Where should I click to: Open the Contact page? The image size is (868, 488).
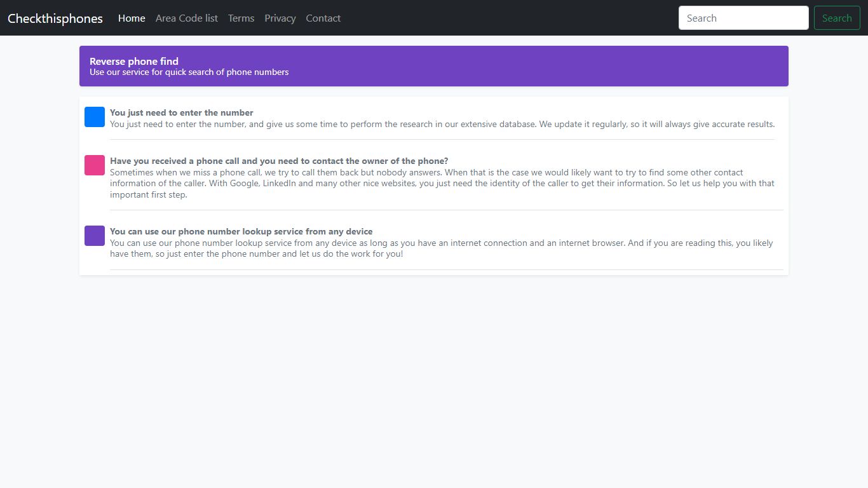click(323, 18)
